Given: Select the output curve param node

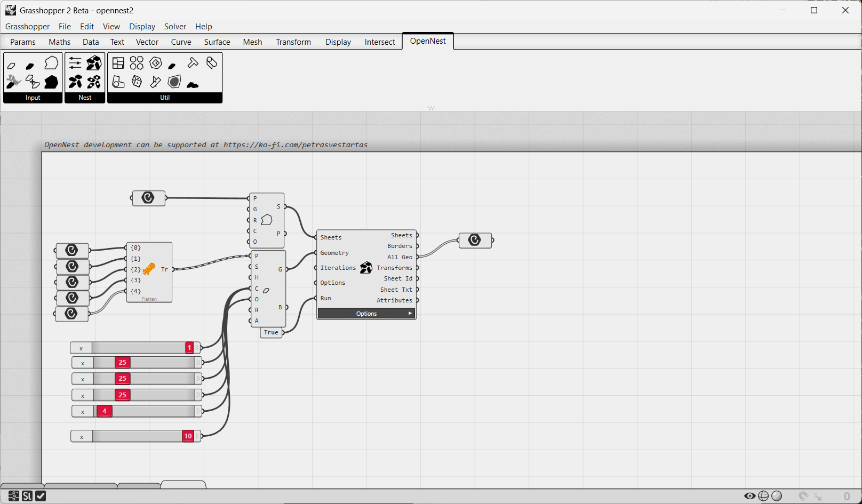Looking at the screenshot, I should pos(475,240).
